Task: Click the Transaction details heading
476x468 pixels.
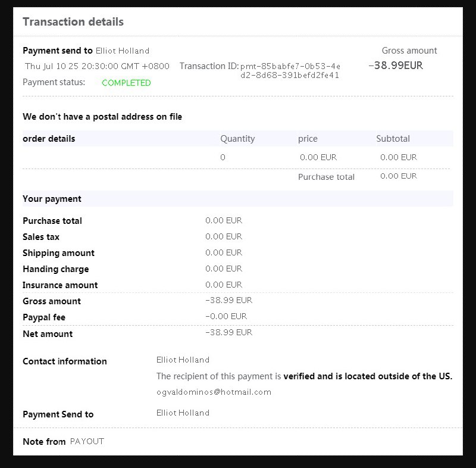Action: tap(73, 22)
